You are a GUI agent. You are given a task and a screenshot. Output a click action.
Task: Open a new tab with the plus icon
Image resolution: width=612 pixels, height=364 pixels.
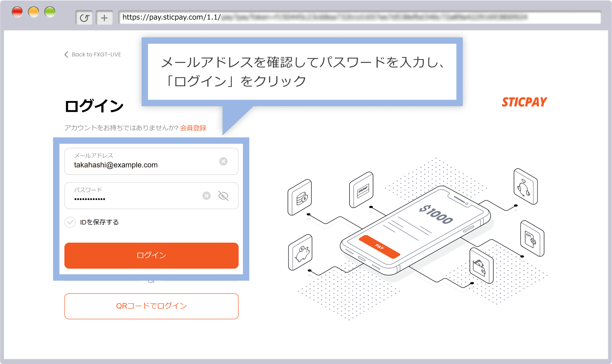tap(104, 18)
